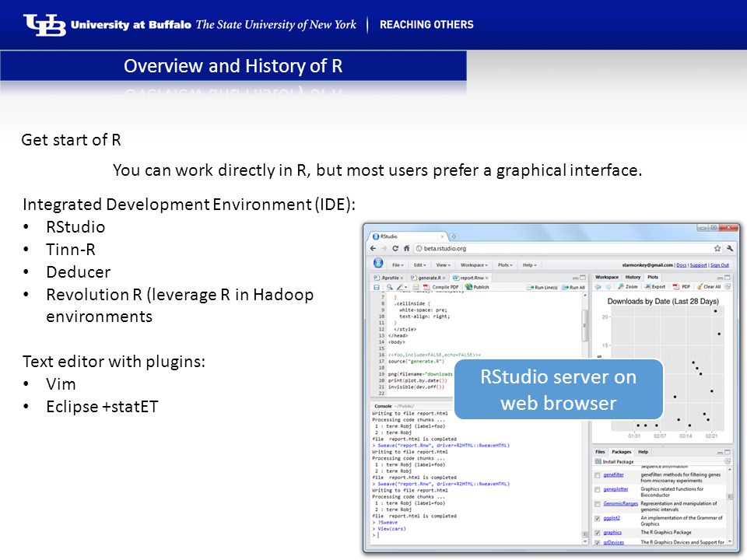The width and height of the screenshot is (747, 560).
Task: Click the Publish button
Action: point(477,287)
